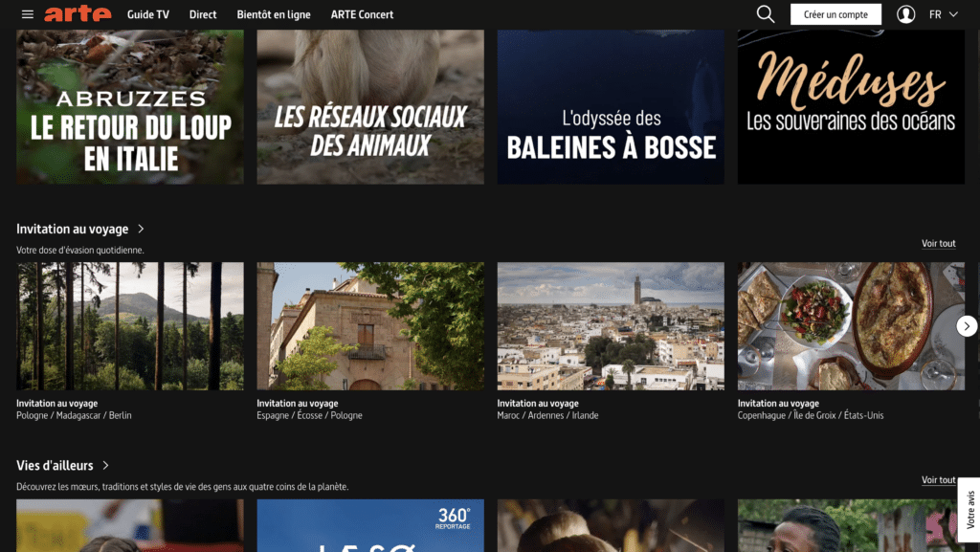Open Abruzzes Le retour du loup thumbnail
The height and width of the screenshot is (552, 980).
[x=130, y=106]
